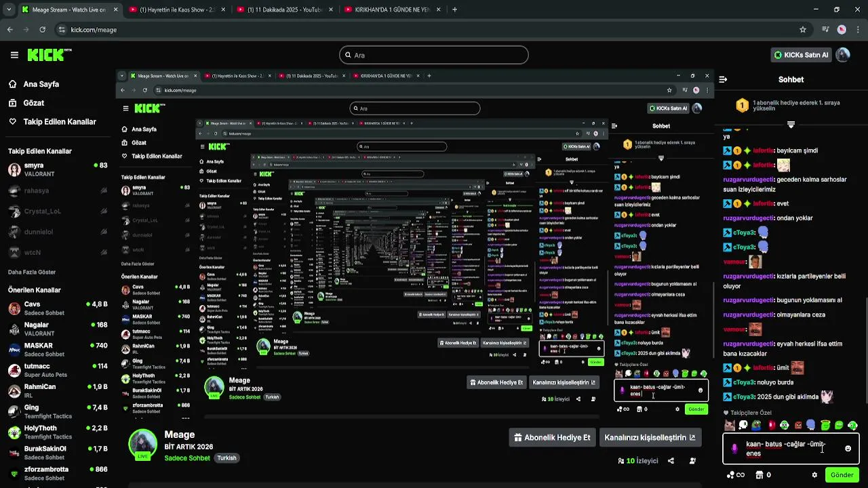Open the Chrome three-dot menu
This screenshot has height=488, width=868.
857,30
